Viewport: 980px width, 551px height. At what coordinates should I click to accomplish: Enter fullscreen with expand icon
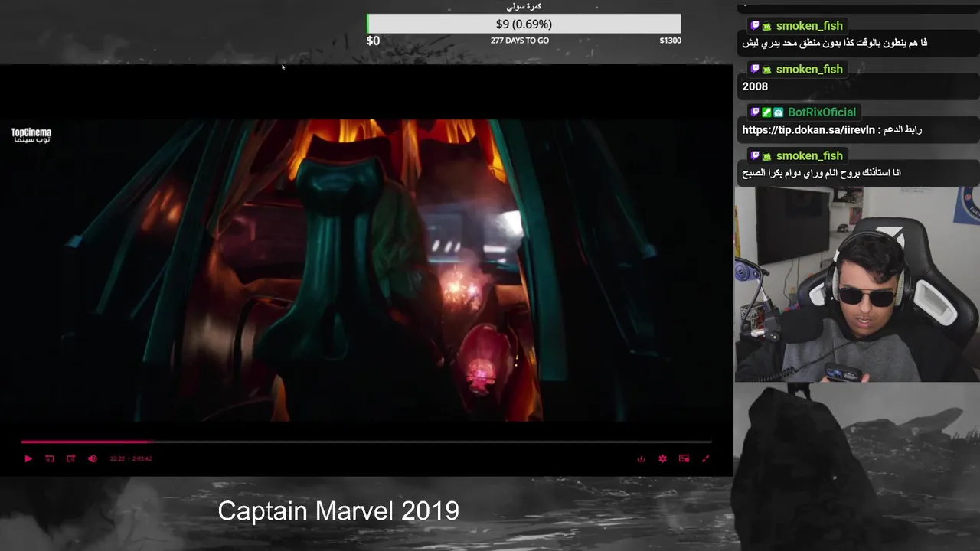pyautogui.click(x=705, y=458)
